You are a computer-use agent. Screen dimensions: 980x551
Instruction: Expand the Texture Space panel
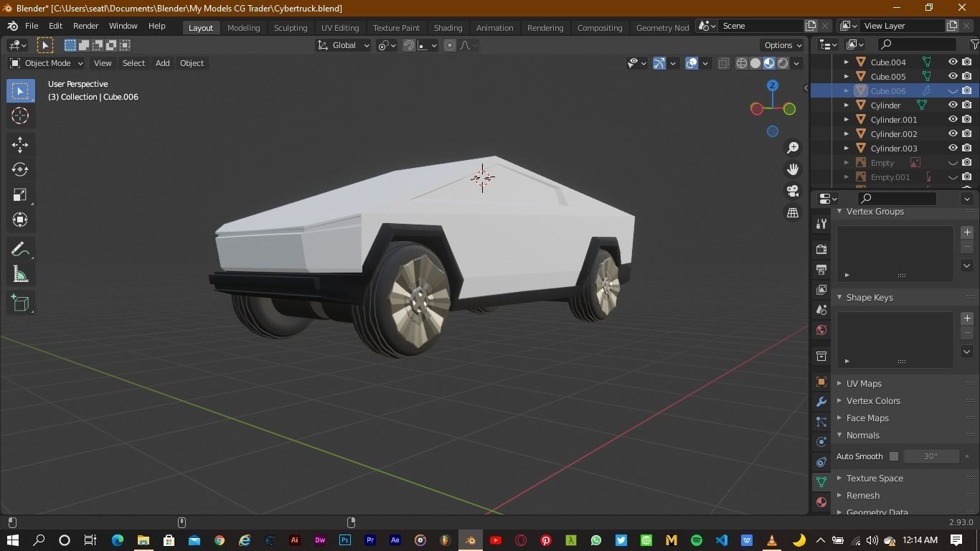tap(875, 479)
